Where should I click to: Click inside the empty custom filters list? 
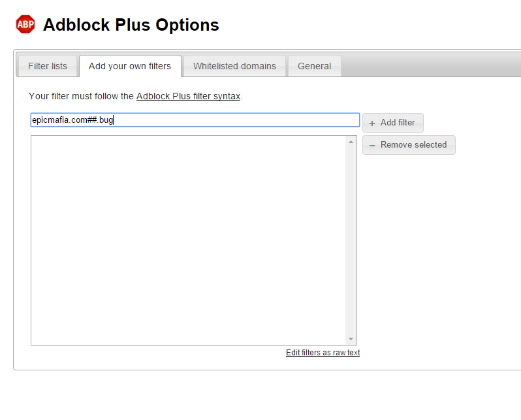(188, 240)
